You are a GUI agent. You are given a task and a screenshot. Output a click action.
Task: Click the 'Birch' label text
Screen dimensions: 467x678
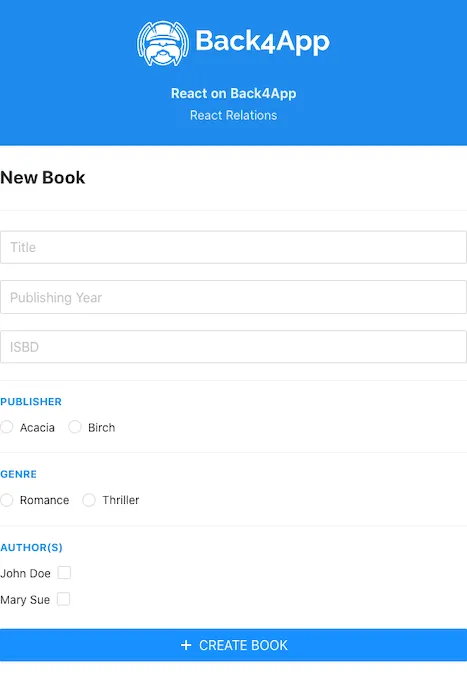point(102,428)
